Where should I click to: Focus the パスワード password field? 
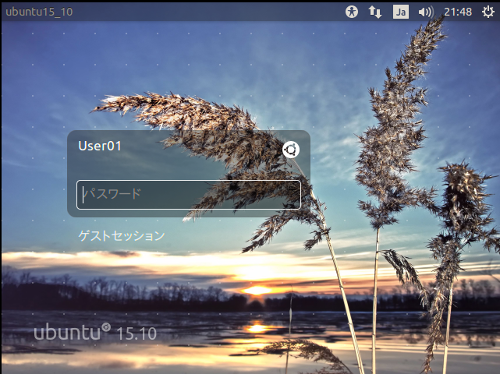188,195
